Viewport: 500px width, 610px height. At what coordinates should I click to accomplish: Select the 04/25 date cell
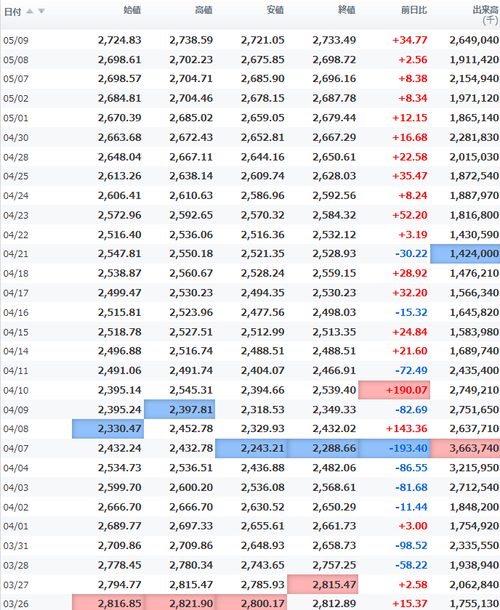[16, 176]
